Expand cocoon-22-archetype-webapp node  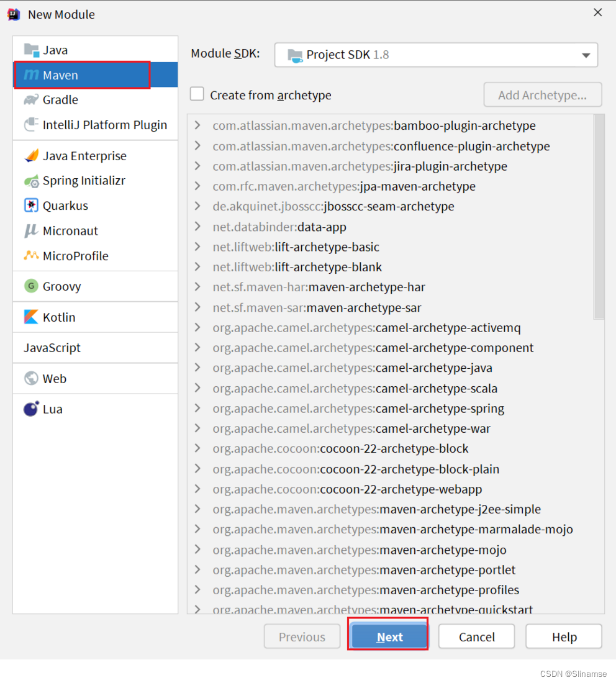pos(198,489)
